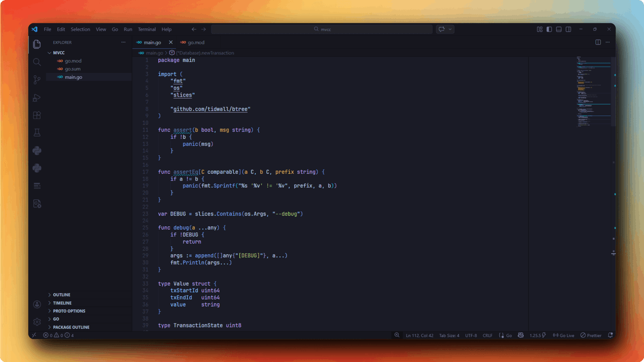
Task: Open the Terminal menu
Action: click(147, 29)
